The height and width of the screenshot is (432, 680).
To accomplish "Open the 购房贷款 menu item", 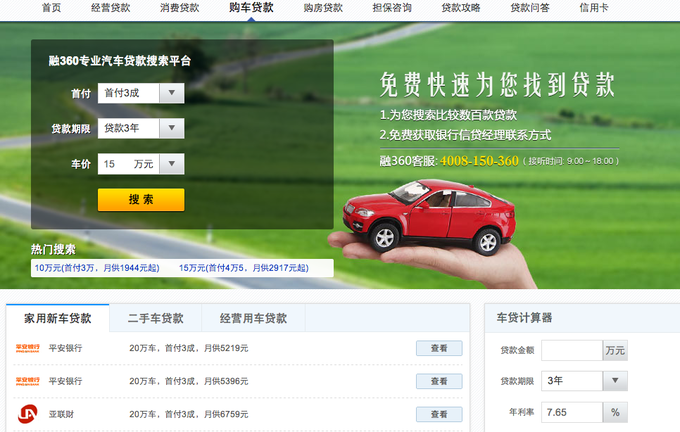I will pos(323,8).
